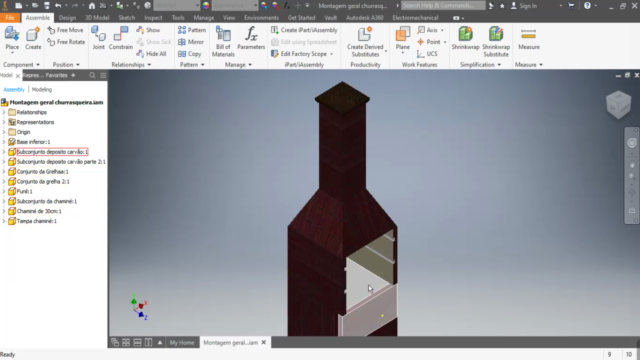Click the Shrinkwrap tool
This screenshot has width=640, height=360.
coord(465,38)
